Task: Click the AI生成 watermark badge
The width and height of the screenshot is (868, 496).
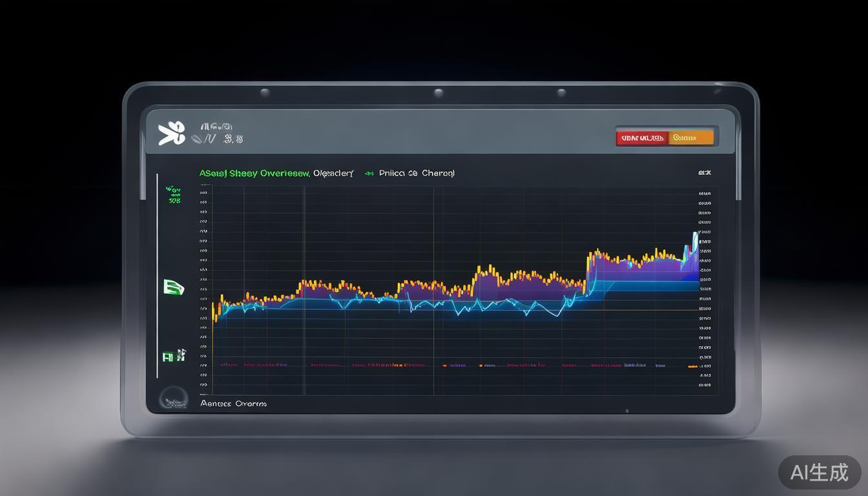Action: pyautogui.click(x=819, y=472)
